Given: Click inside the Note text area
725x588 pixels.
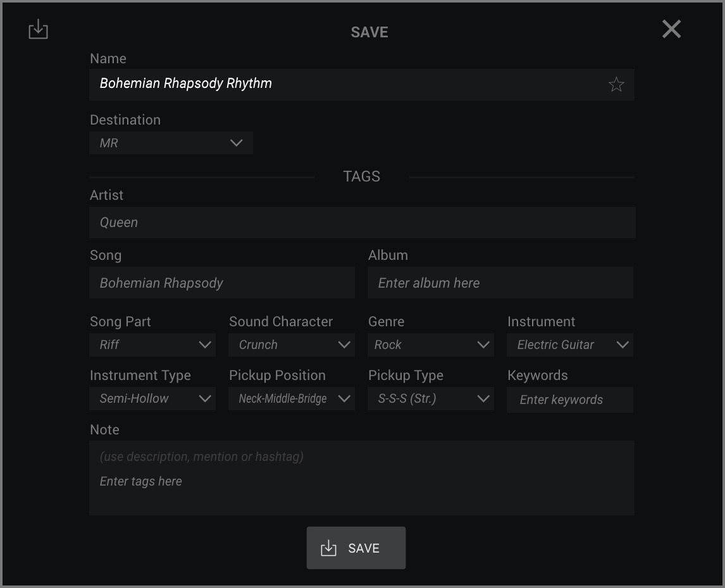Looking at the screenshot, I should 362,478.
